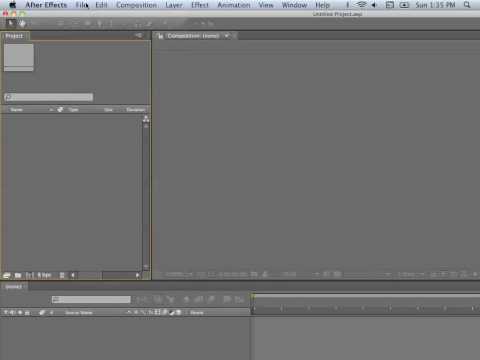Sort by the Name column header
The width and height of the screenshot is (480, 360).
17,109
